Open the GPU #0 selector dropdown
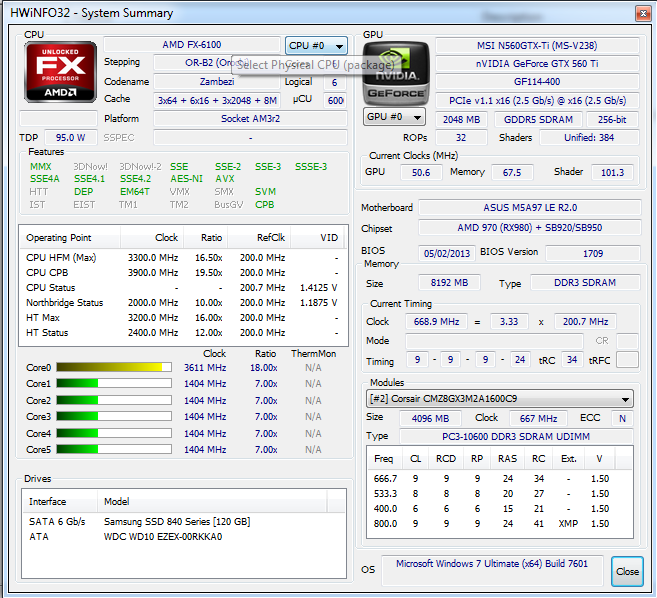Screen dimensions: 657x598 point(394,116)
